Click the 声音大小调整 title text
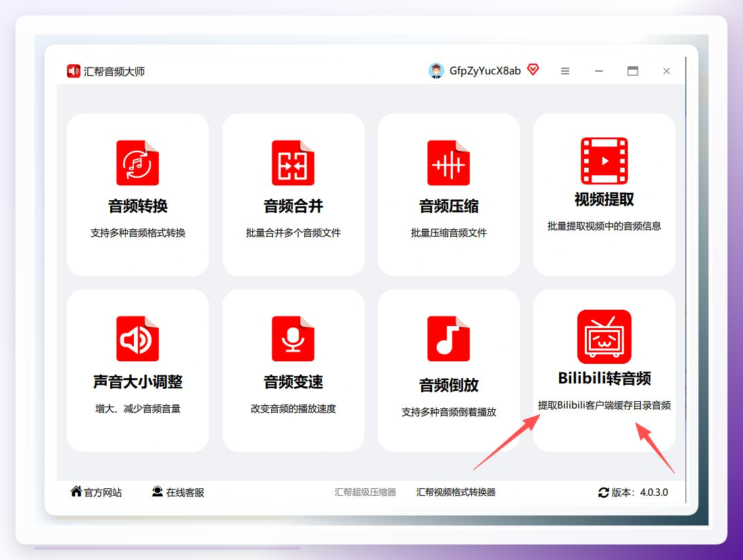Screen dimensions: 743x560 (137, 381)
